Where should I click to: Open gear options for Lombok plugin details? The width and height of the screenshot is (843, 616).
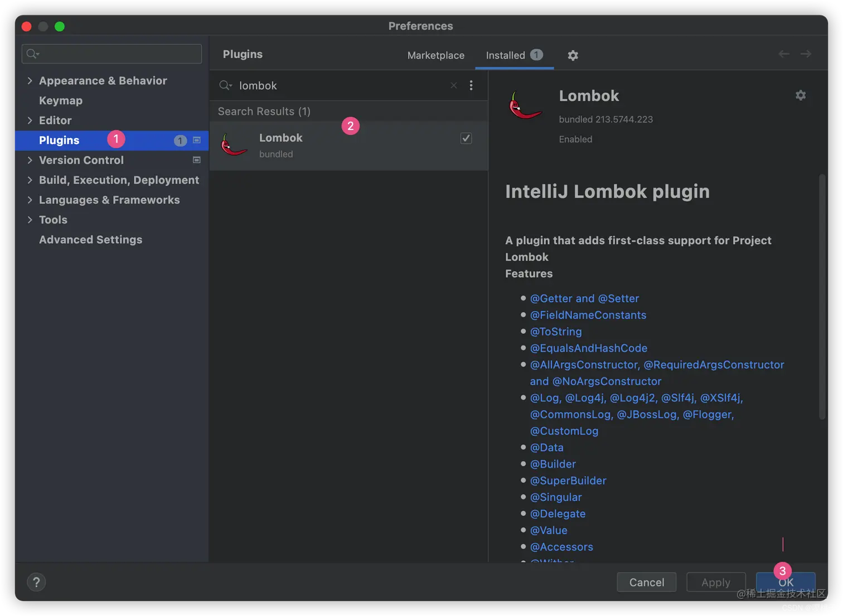[801, 95]
